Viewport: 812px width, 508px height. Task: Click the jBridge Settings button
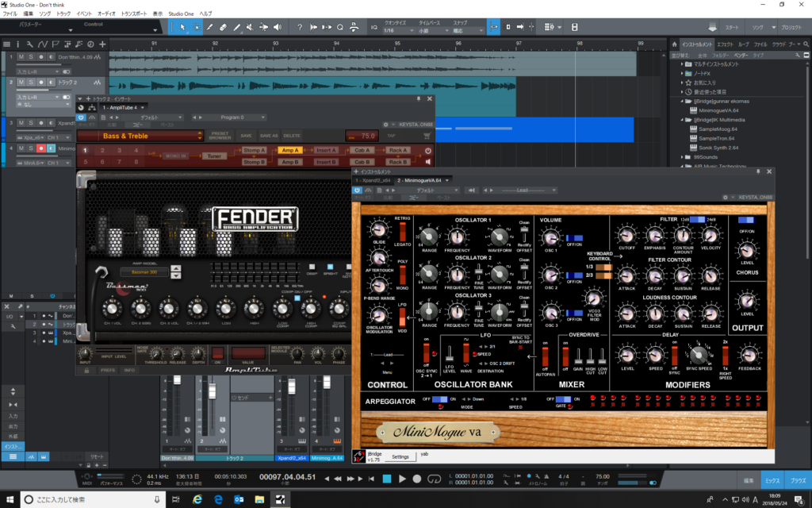(400, 456)
